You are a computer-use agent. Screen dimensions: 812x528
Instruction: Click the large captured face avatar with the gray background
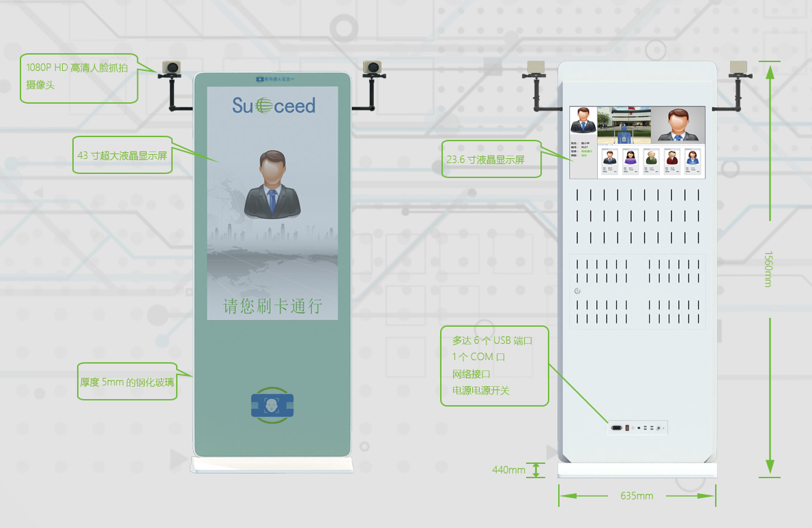[678, 125]
